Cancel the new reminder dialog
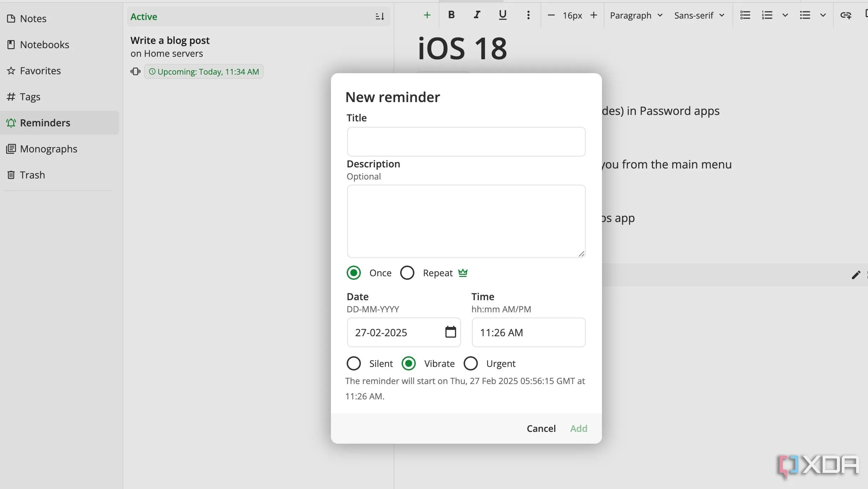The height and width of the screenshot is (489, 868). (541, 428)
